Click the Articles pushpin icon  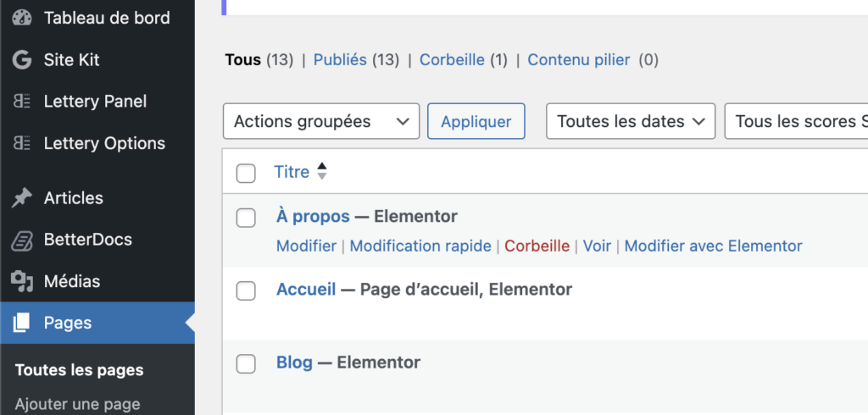click(x=22, y=198)
